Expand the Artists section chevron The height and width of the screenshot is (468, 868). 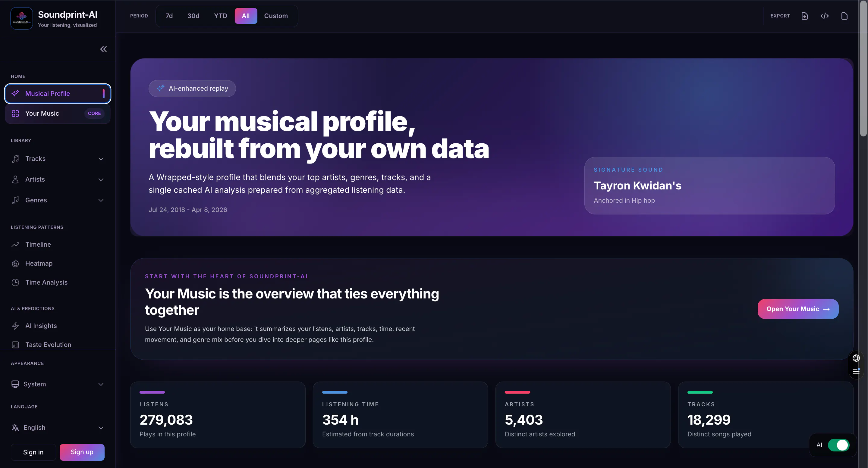[101, 179]
